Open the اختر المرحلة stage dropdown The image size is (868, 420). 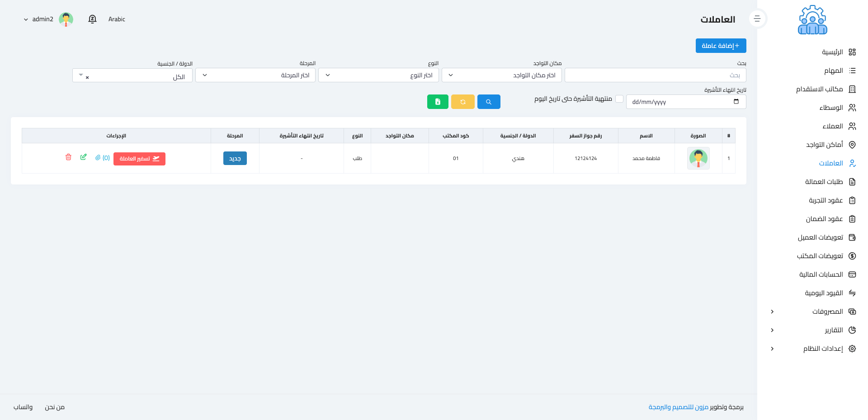coord(255,75)
